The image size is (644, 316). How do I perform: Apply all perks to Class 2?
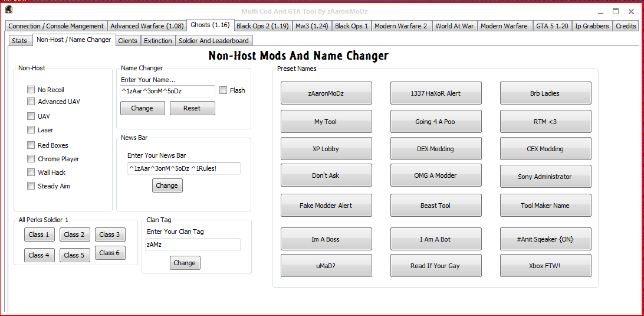tap(74, 234)
